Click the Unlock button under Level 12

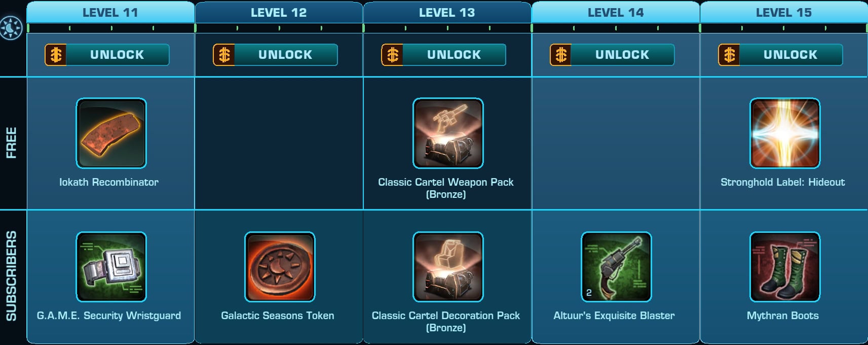[275, 55]
